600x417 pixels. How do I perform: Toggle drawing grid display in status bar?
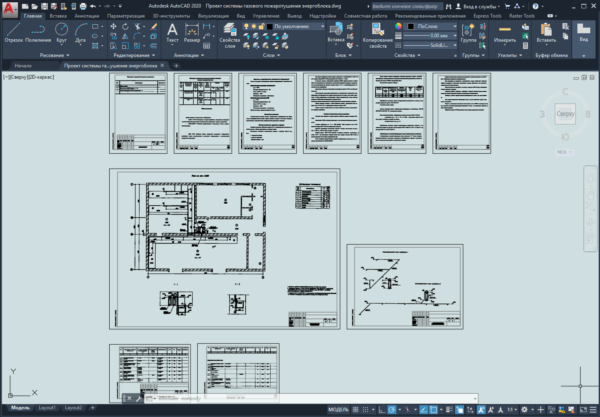point(355,409)
